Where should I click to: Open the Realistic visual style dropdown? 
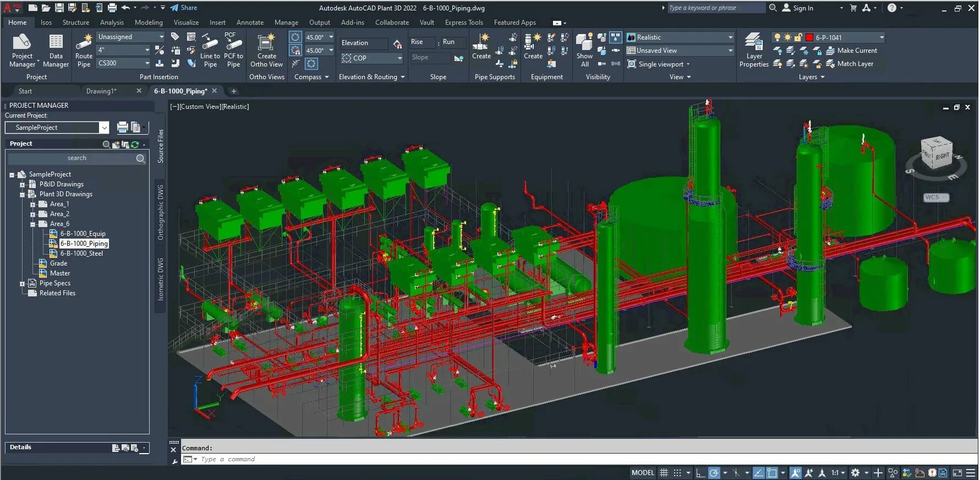click(730, 37)
